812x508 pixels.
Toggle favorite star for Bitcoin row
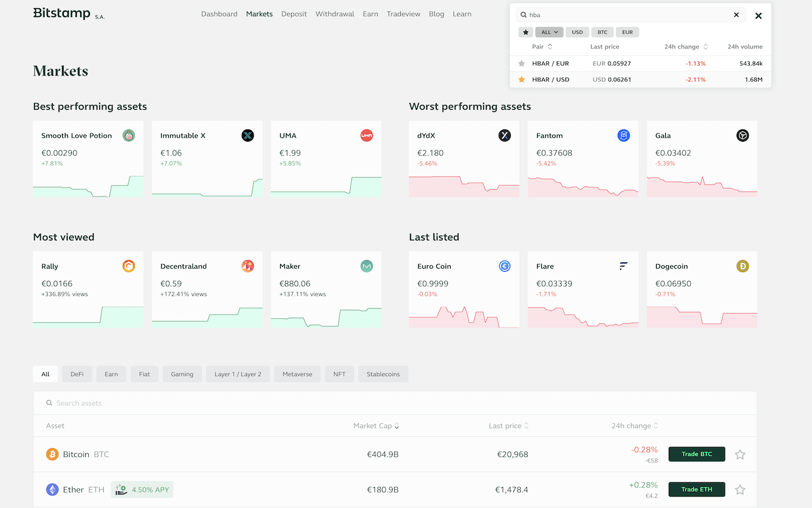pos(740,455)
